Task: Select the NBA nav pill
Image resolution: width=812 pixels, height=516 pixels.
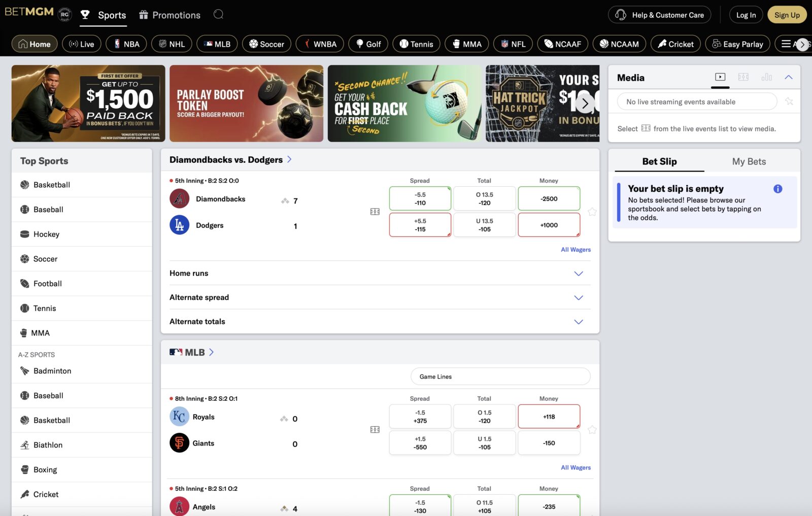Action: tap(126, 44)
